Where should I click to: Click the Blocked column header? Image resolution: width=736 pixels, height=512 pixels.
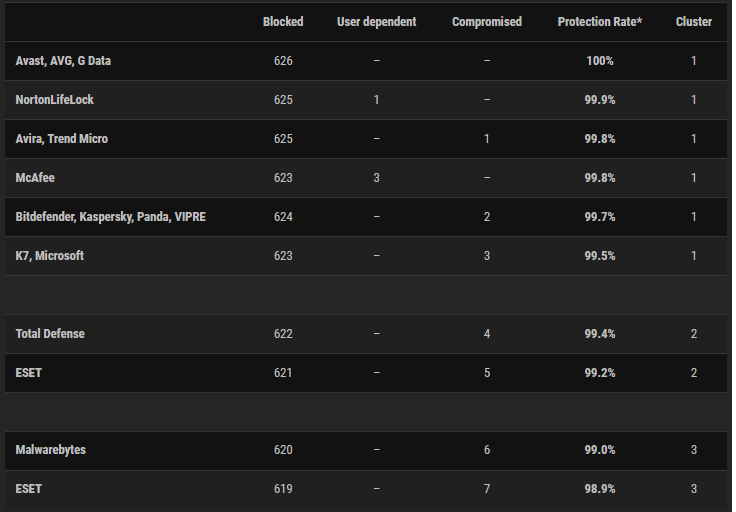(283, 22)
